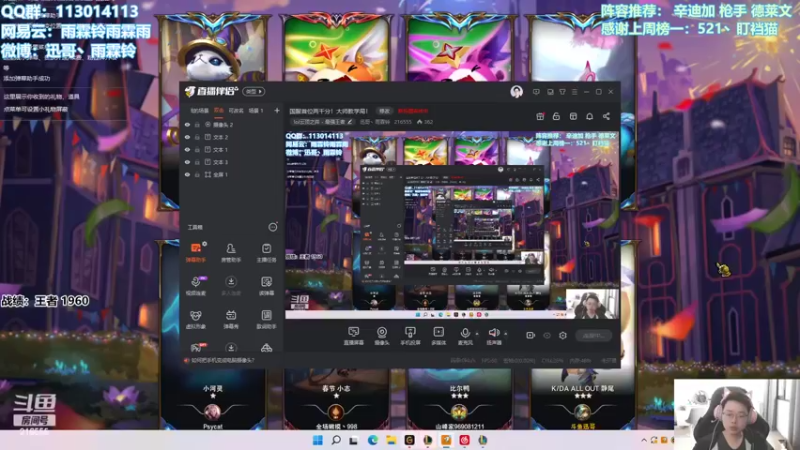This screenshot has height=450, width=800.
Task: Hide the 全屏 1 layer with its eye
Action: (x=187, y=174)
